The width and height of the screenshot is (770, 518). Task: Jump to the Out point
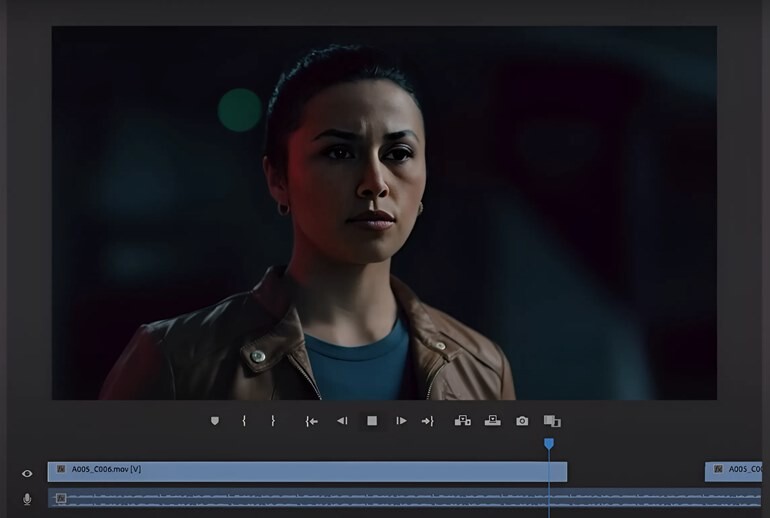click(x=427, y=421)
